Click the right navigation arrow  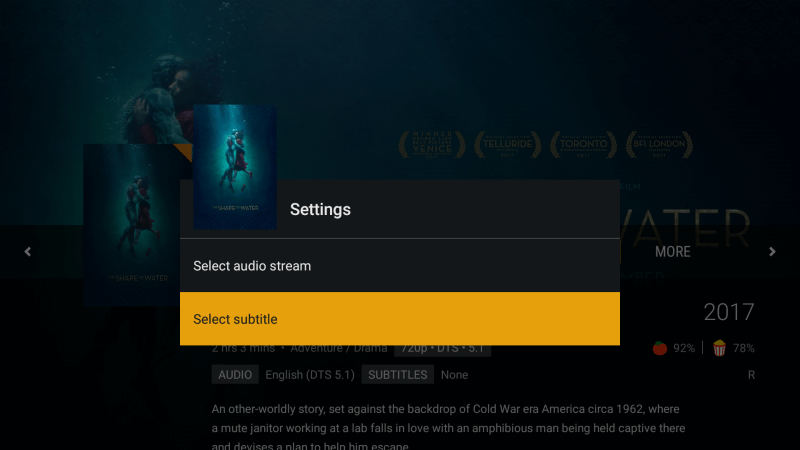(x=772, y=252)
